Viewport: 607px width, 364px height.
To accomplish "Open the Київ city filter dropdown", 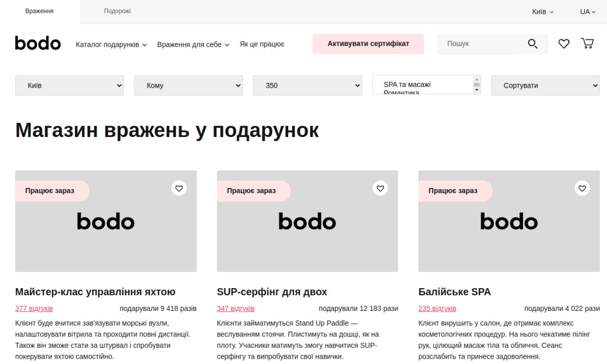I will tap(70, 86).
